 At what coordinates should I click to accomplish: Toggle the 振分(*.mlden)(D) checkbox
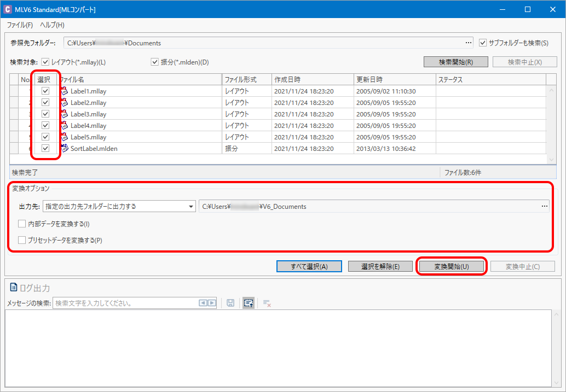pyautogui.click(x=154, y=62)
